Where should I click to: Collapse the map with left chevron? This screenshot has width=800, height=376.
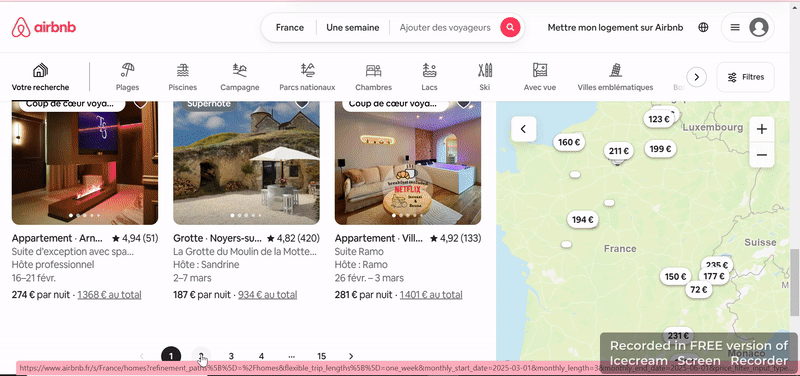523,129
